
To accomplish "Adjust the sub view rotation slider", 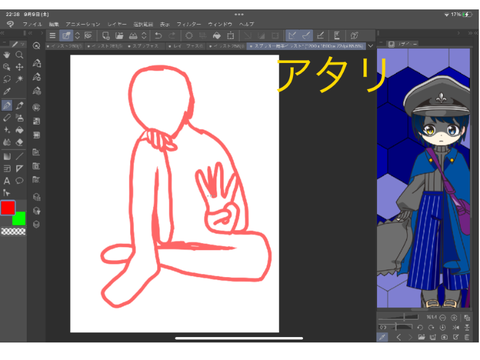I will click(395, 327).
